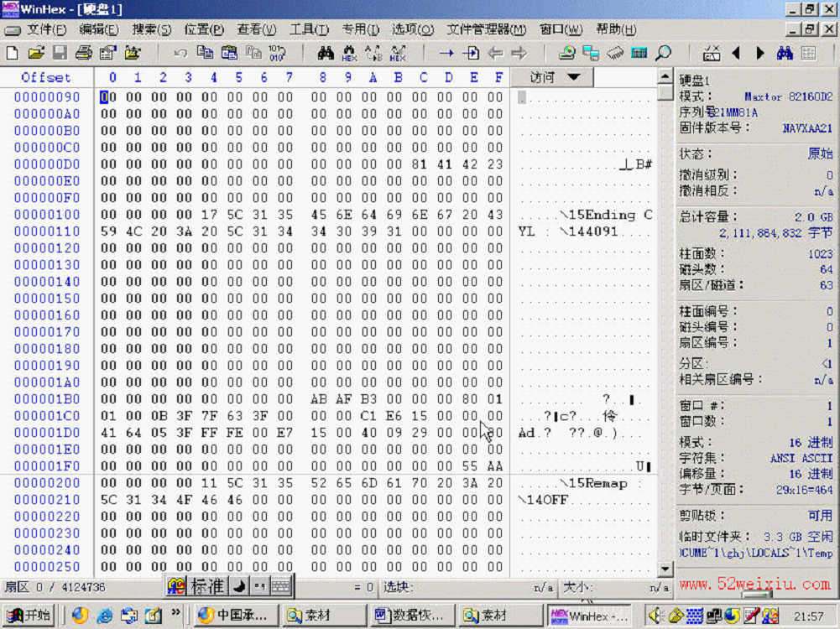This screenshot has height=629, width=840.
Task: Click the Back navigation arrow icon
Action: pyautogui.click(x=495, y=53)
